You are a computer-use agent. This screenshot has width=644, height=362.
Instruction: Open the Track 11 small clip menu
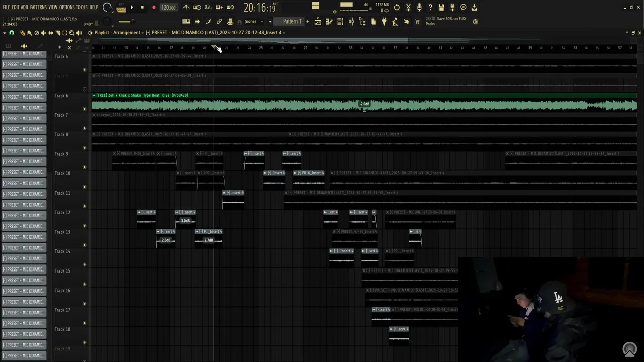pos(224,193)
